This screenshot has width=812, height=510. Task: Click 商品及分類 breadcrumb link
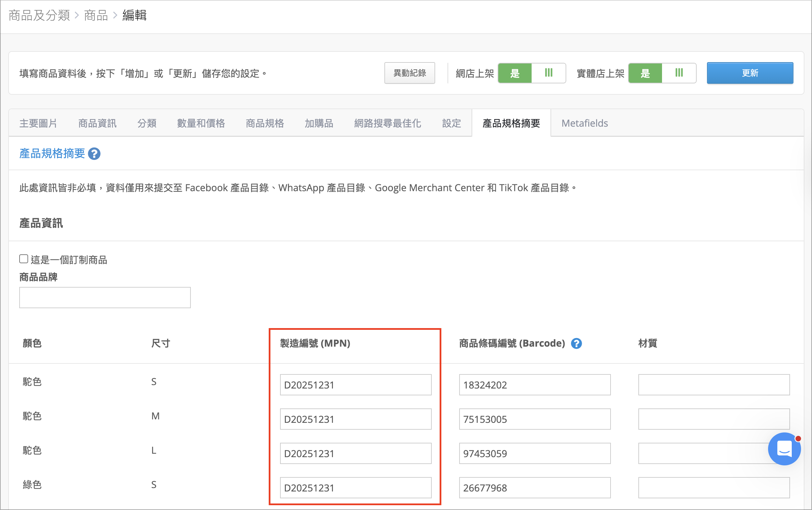tap(39, 15)
